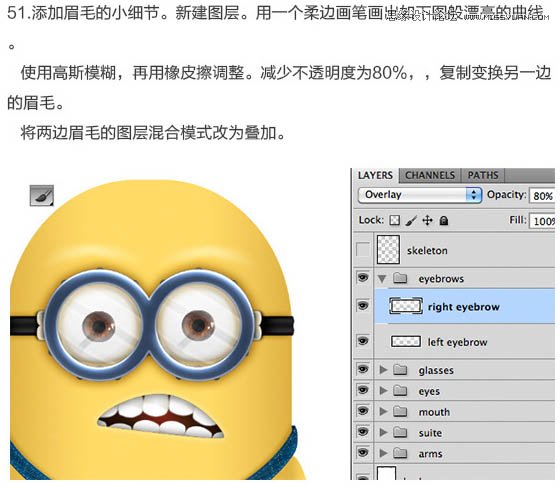This screenshot has height=491, width=560.
Task: Click the skeleton layer thumbnail
Action: click(x=388, y=249)
